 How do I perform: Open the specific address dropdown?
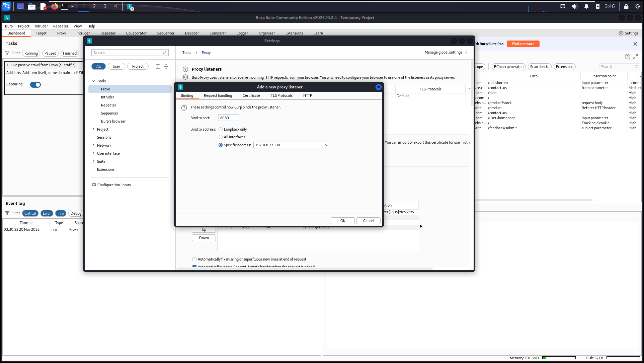tap(292, 145)
